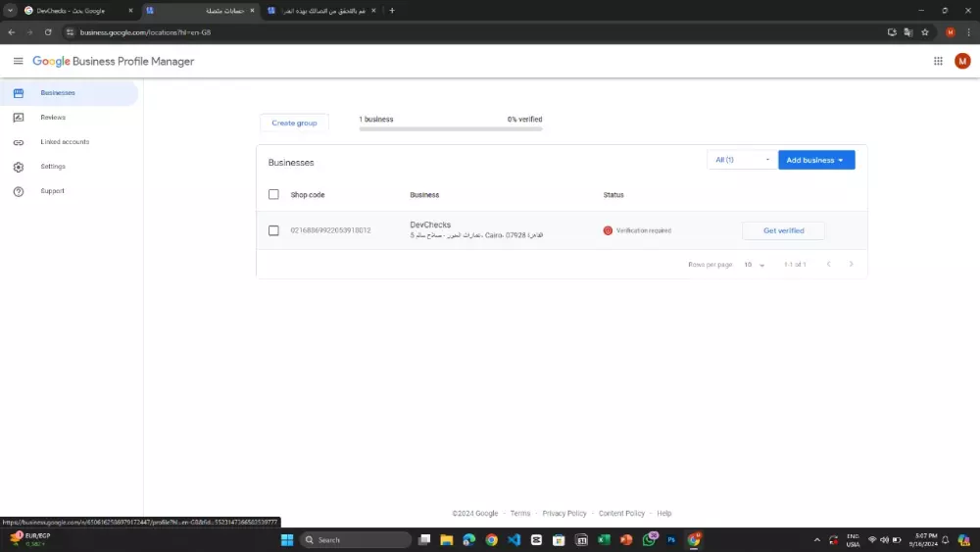The width and height of the screenshot is (980, 552).
Task: Open Windows Start menu
Action: [287, 540]
